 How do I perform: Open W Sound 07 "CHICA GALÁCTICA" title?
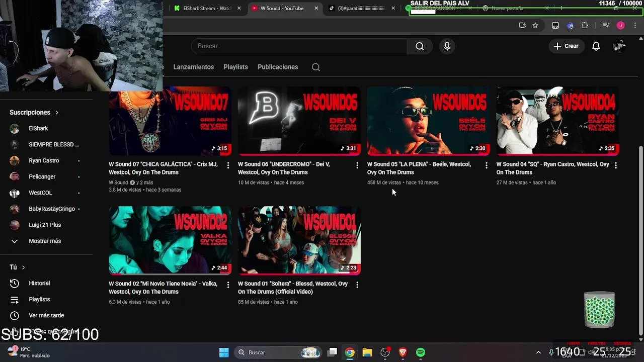click(x=164, y=168)
